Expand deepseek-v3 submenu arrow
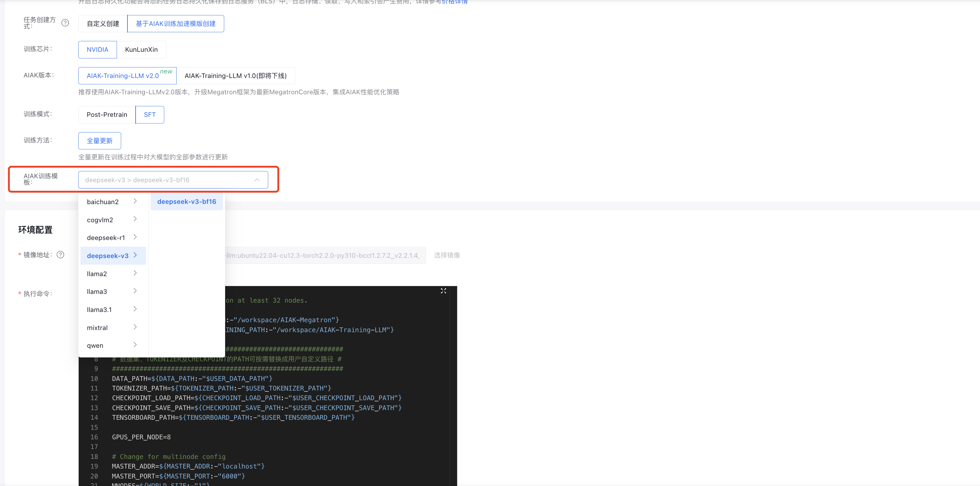 [x=135, y=255]
